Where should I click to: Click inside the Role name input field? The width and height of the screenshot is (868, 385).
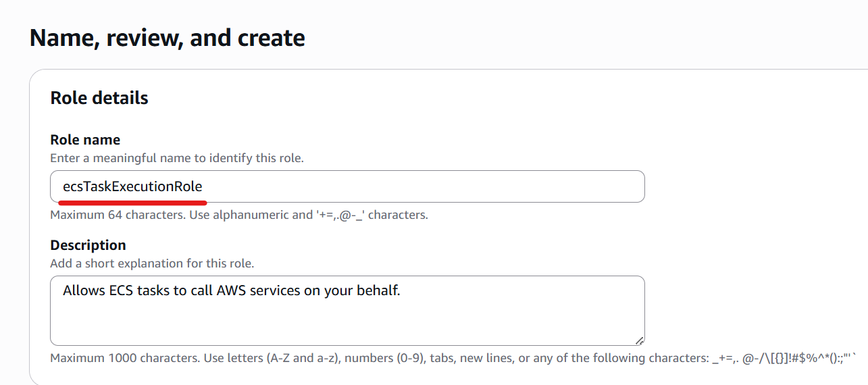click(347, 186)
